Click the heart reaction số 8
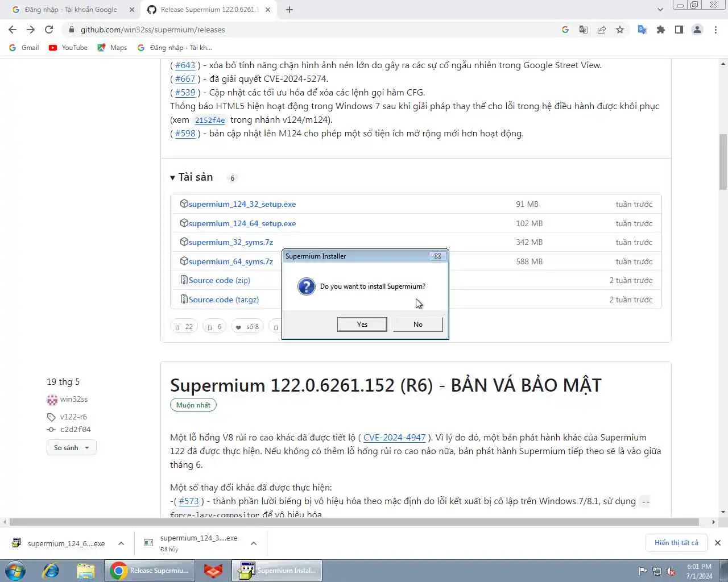Image resolution: width=728 pixels, height=582 pixels. tap(247, 327)
